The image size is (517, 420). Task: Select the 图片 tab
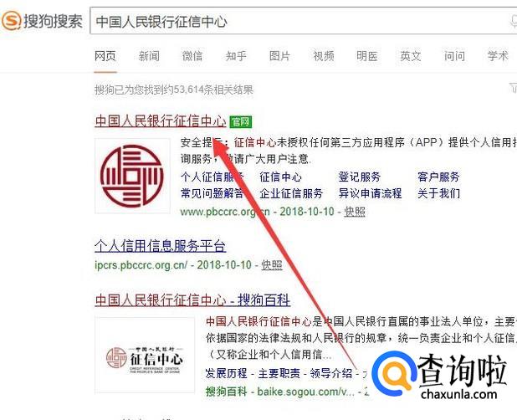[279, 56]
